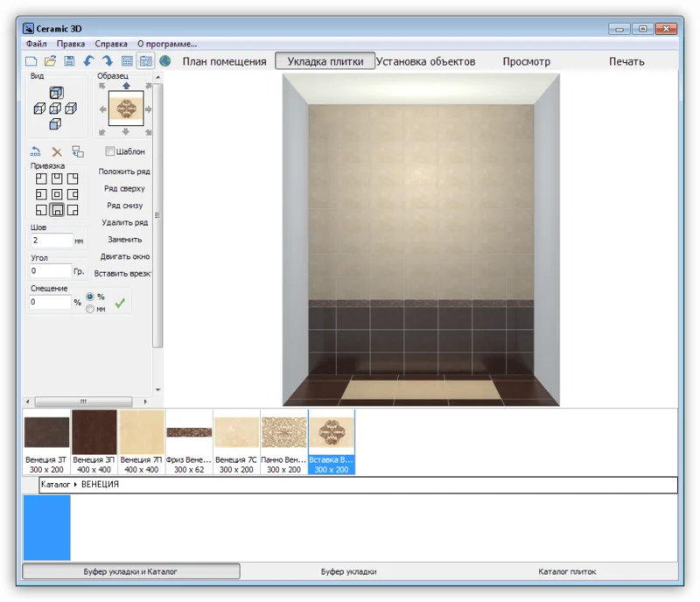Switch to Укладка плитки tab
This screenshot has height=602, width=700.
point(325,61)
